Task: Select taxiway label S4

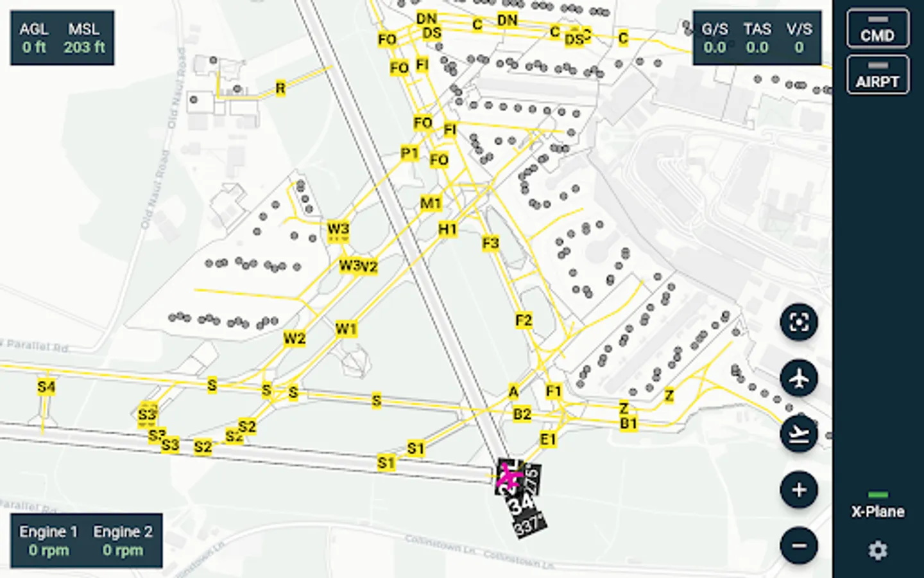Action: click(46, 387)
